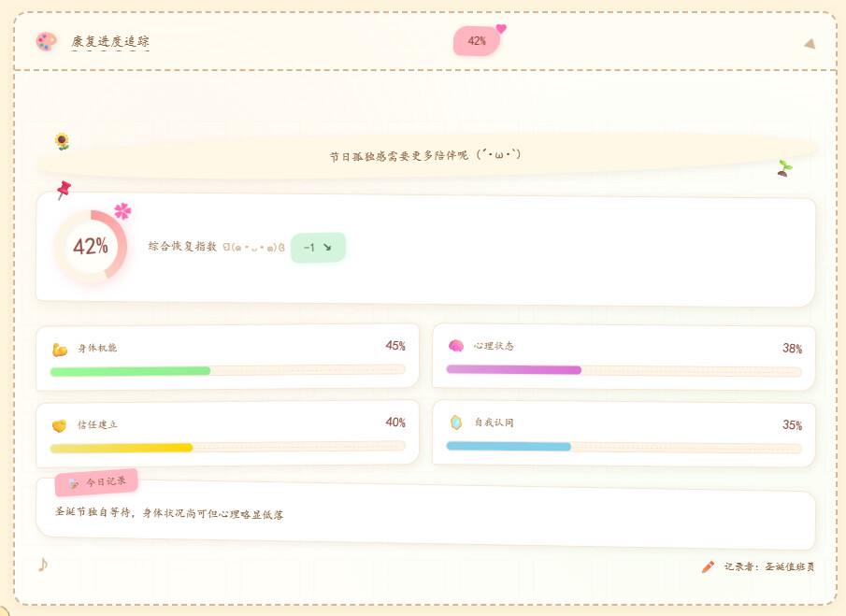Click the flexed arm icon for 身体机能
This screenshot has height=616, width=846.
(x=60, y=350)
